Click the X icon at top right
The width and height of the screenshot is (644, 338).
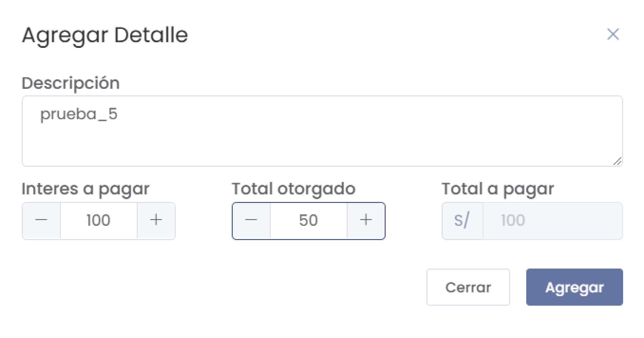[x=613, y=34]
